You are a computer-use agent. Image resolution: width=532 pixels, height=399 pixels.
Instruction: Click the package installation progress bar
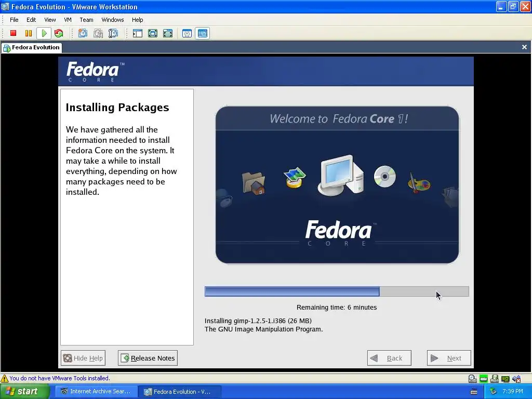pyautogui.click(x=337, y=291)
